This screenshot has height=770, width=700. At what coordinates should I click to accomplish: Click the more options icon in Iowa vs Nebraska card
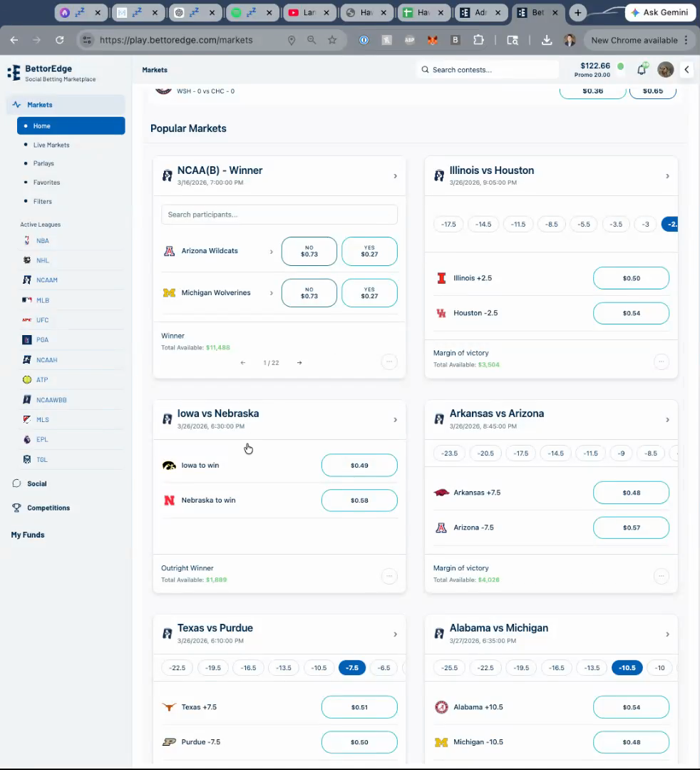pyautogui.click(x=388, y=576)
